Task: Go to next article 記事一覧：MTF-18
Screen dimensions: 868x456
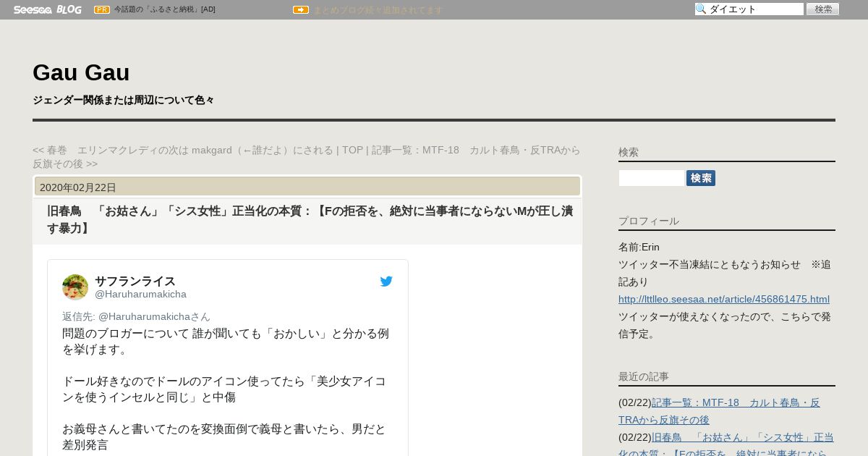Action: pos(307,157)
